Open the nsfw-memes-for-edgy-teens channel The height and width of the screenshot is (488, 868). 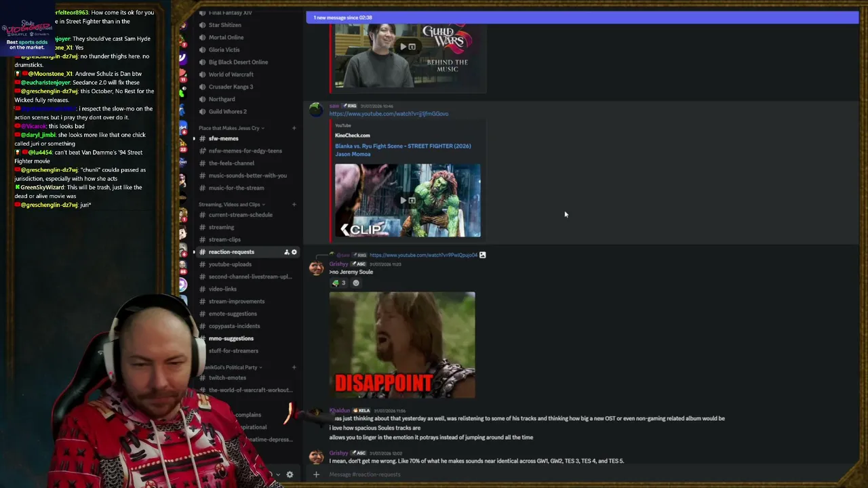[x=245, y=151]
